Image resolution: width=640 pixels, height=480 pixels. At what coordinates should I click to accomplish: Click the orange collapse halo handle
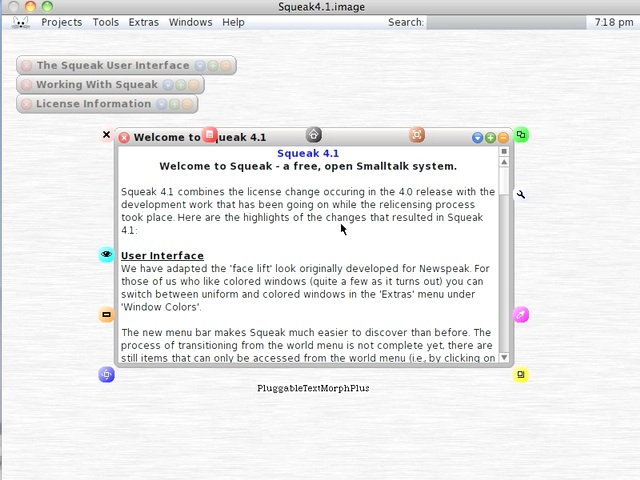106,315
